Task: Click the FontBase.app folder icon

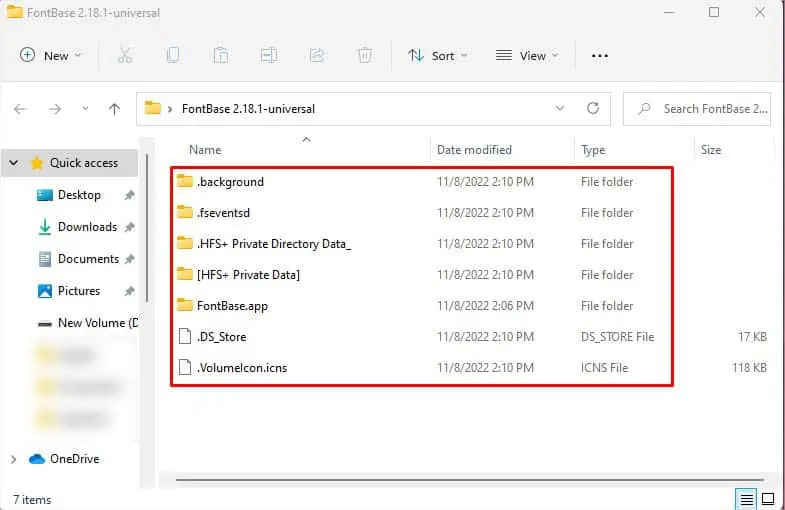Action: pyautogui.click(x=185, y=305)
